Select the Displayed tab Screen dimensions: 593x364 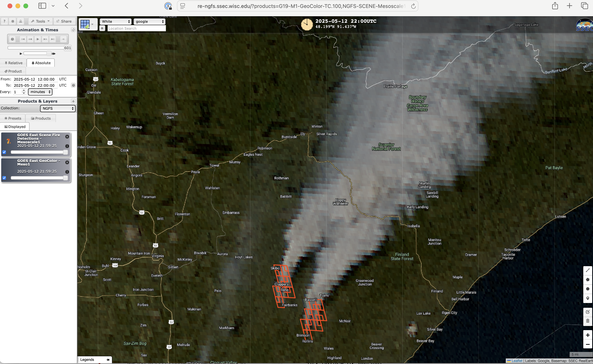coord(15,127)
